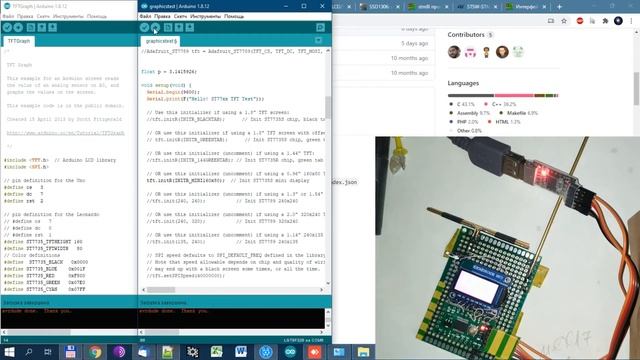Open Правка menu in graphicstest window

pyautogui.click(x=162, y=16)
